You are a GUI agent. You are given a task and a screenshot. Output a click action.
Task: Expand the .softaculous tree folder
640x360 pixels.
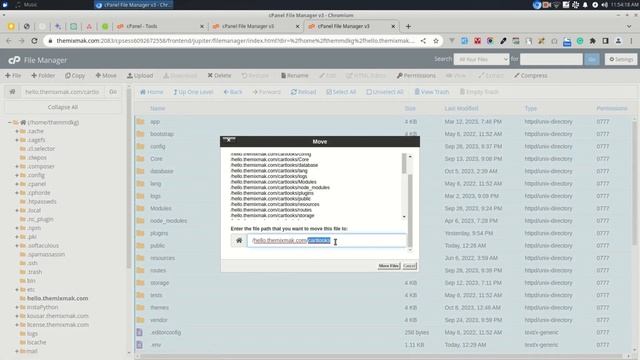pos(17,246)
